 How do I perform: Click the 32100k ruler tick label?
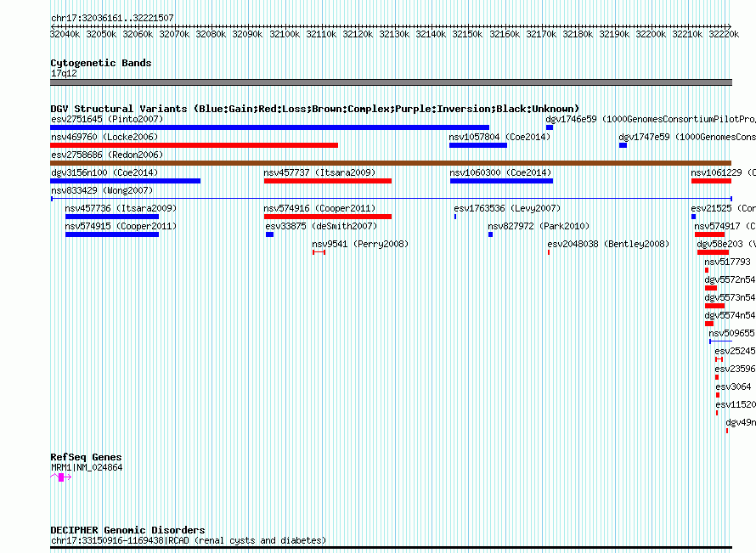click(x=285, y=34)
